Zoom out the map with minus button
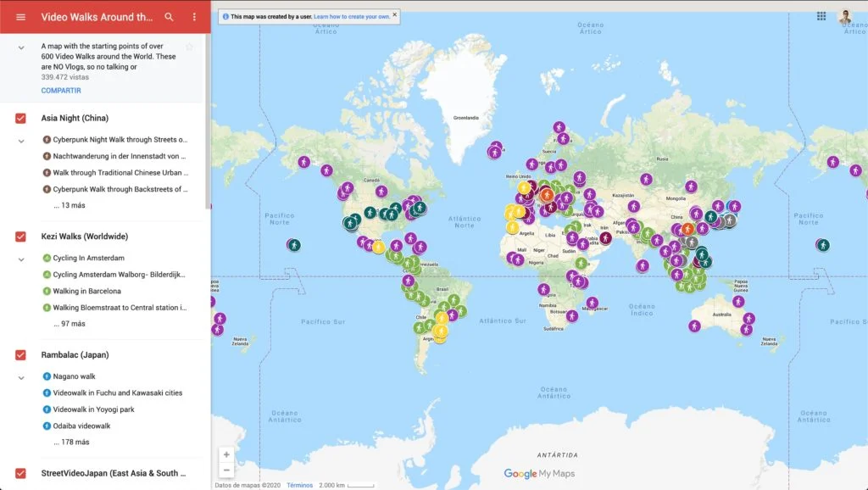This screenshot has height=490, width=868. click(226, 470)
